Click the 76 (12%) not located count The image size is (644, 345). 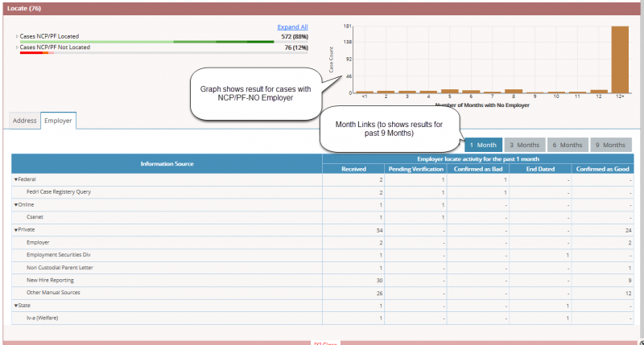click(296, 47)
